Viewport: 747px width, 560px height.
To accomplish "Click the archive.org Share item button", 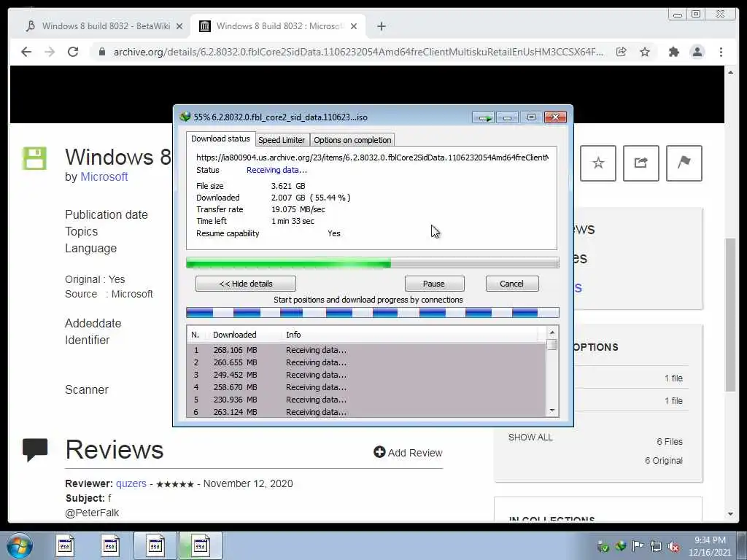I will 640,163.
